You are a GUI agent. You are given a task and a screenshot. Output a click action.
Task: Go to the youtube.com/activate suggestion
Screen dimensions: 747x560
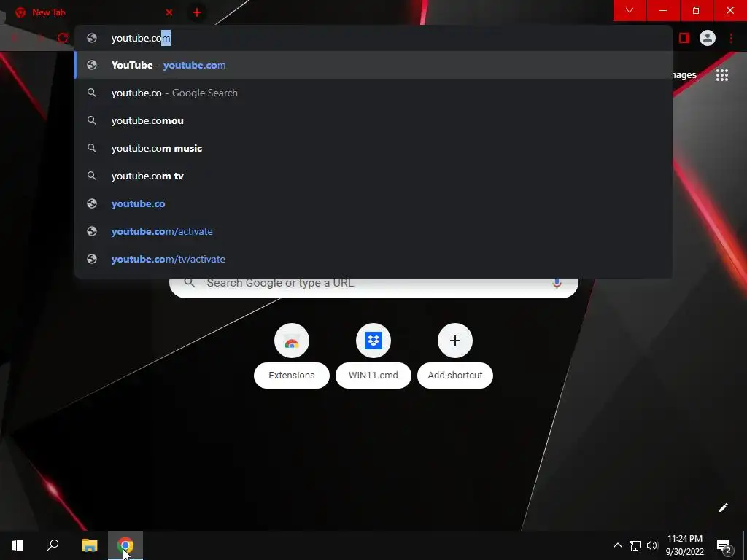(373, 231)
